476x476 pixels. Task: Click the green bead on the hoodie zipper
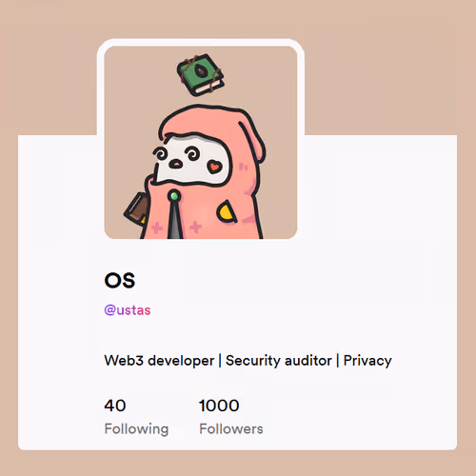174,196
